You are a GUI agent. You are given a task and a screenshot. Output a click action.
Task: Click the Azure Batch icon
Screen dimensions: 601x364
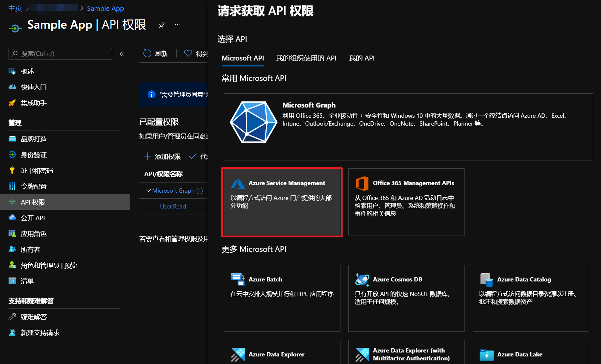[x=238, y=279]
